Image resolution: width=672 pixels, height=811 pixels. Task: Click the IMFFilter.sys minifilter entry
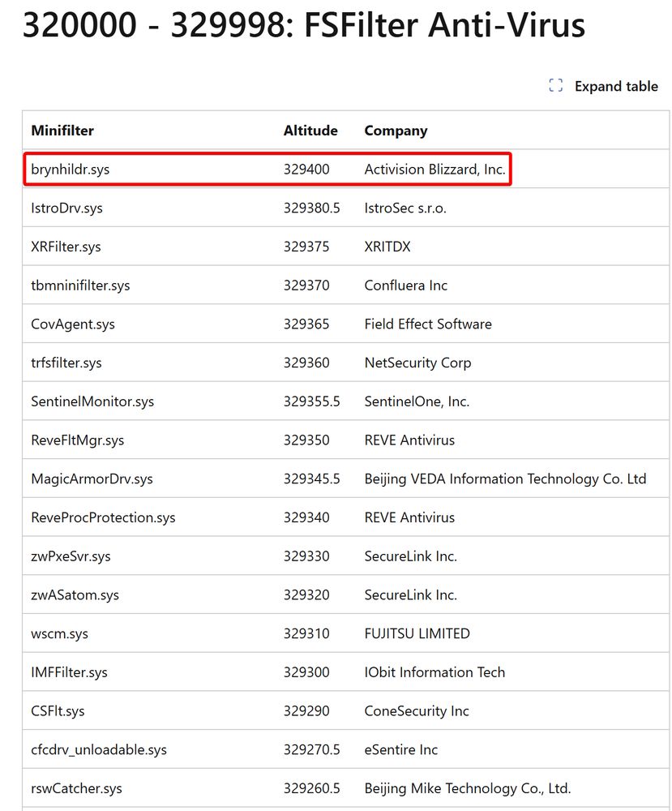pyautogui.click(x=69, y=672)
